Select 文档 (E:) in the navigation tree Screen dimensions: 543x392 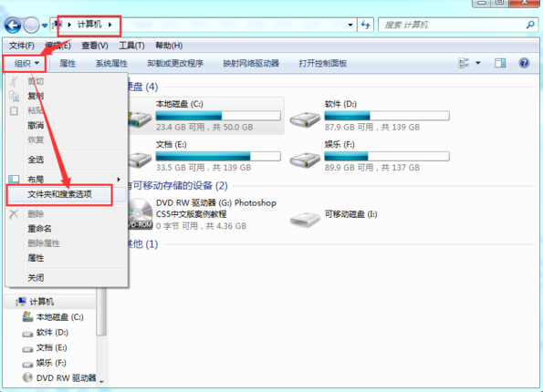coord(52,347)
